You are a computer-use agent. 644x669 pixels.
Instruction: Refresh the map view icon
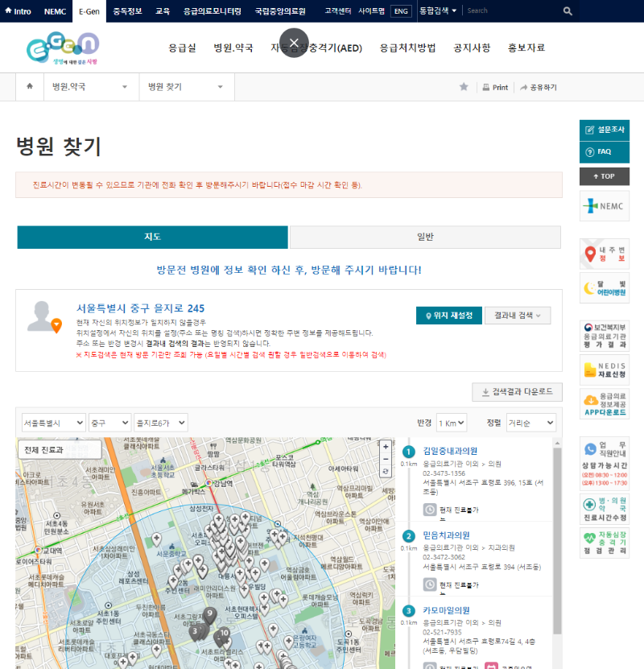point(386,472)
